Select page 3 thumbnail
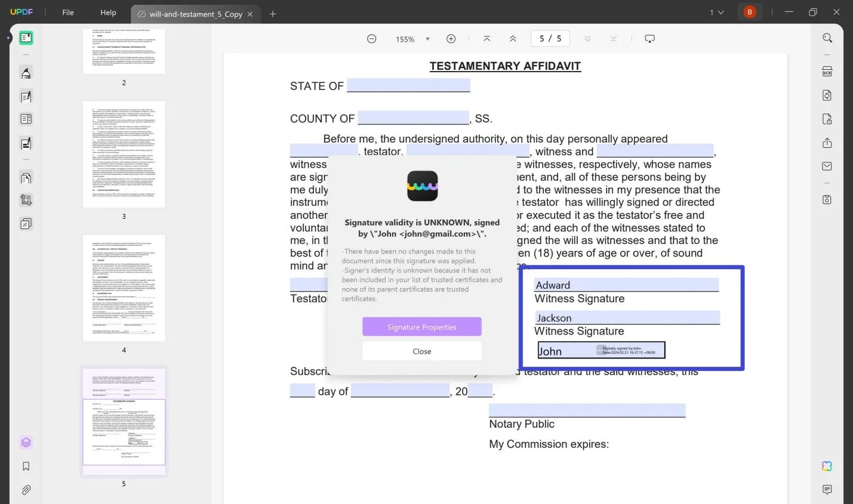Viewport: 853px width, 504px height. pyautogui.click(x=124, y=154)
